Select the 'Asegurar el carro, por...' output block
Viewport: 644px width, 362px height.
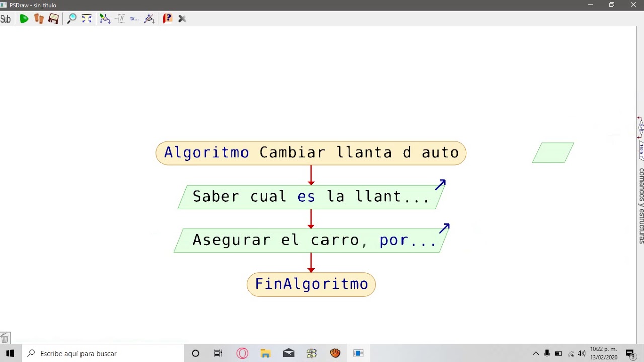311,240
